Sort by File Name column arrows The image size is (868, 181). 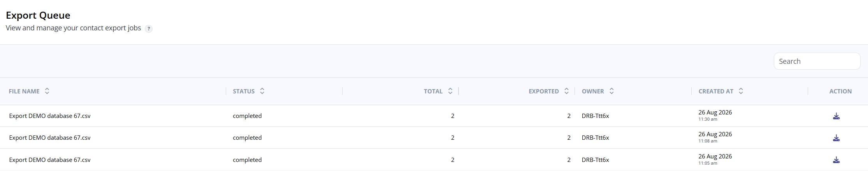(x=47, y=91)
